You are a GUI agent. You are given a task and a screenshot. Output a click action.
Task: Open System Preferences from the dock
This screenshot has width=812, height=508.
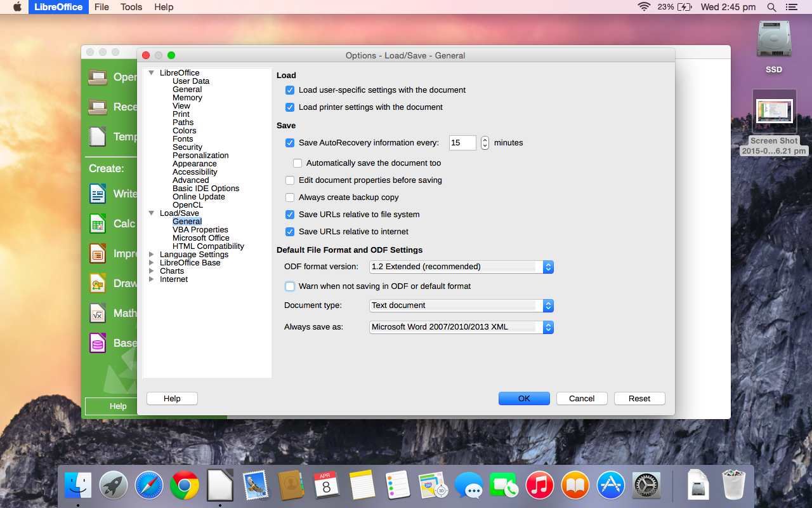[646, 486]
